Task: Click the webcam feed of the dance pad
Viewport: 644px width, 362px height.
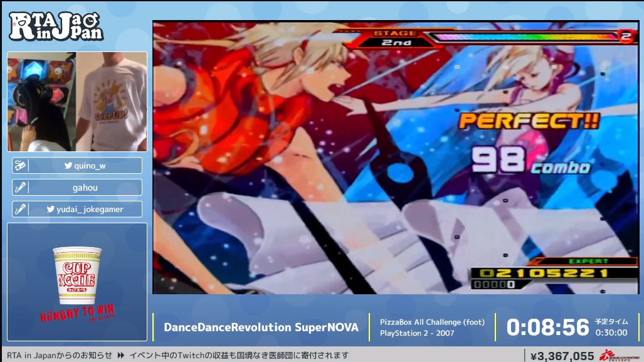Action: click(x=41, y=102)
